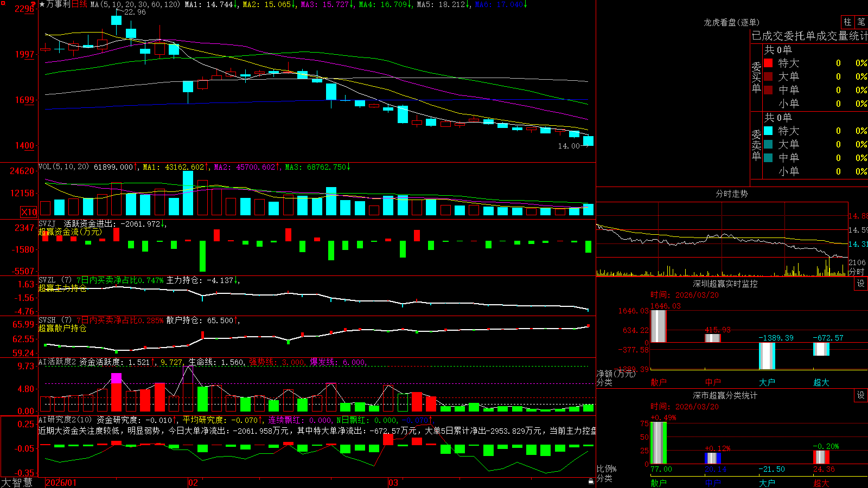
Task: Click the AI研究度2(10) indicator label
Action: [x=66, y=420]
